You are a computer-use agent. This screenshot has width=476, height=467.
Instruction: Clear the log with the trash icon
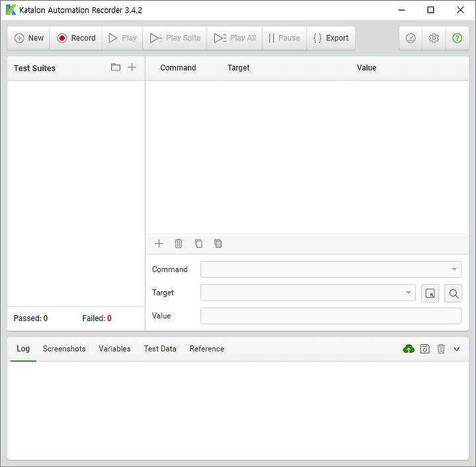(441, 349)
